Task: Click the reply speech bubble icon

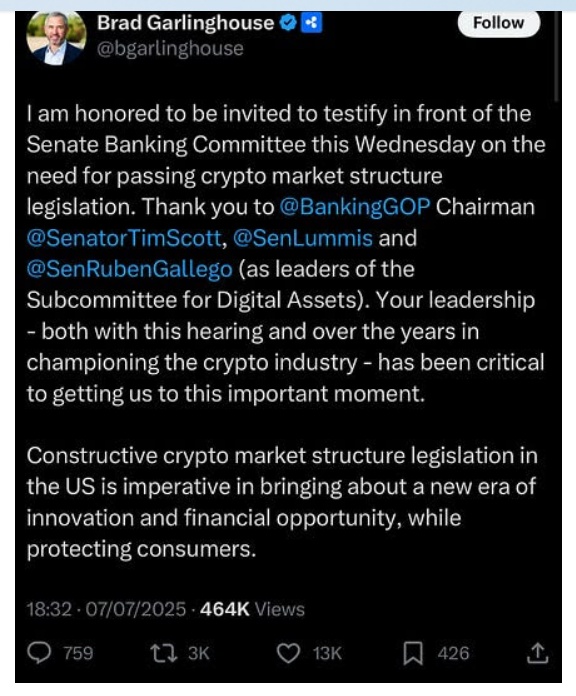Action: click(39, 653)
